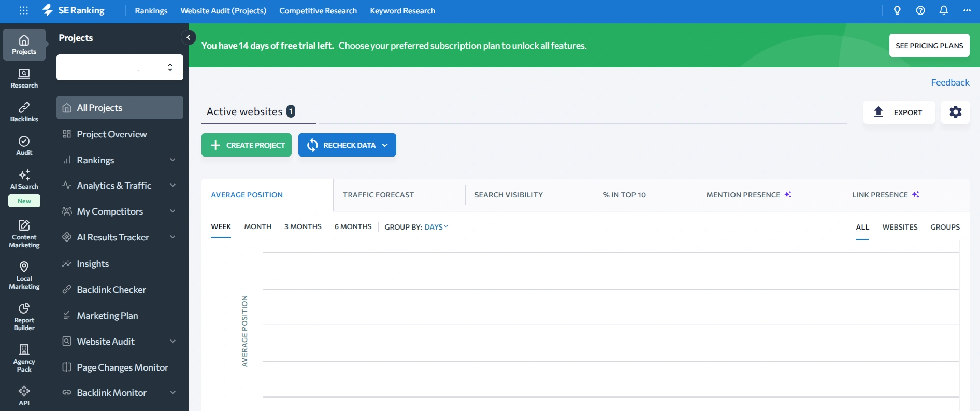Select All Projects in sidebar
The width and height of the screenshot is (980, 411).
click(120, 108)
